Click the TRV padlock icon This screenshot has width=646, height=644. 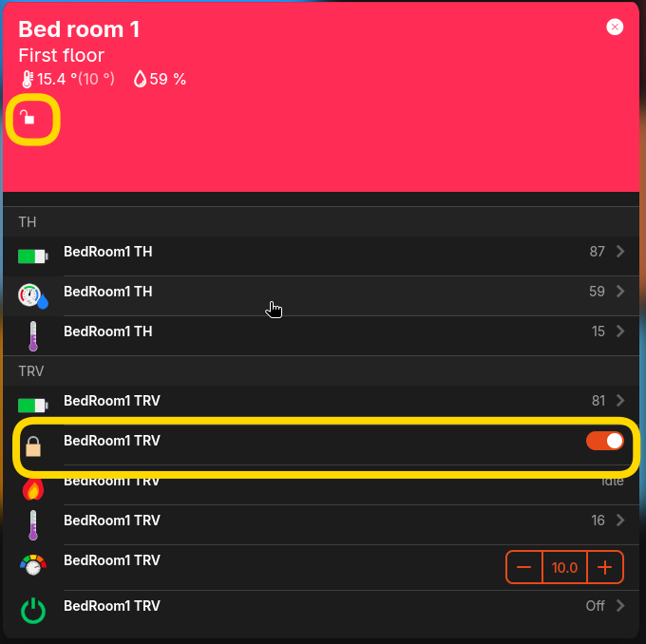click(33, 445)
